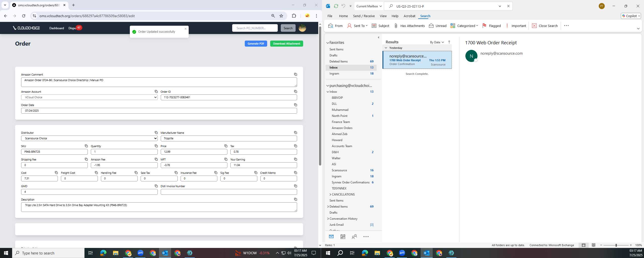644x258 pixels.
Task: Dismiss the Order Updated successfully toast
Action: [x=185, y=29]
